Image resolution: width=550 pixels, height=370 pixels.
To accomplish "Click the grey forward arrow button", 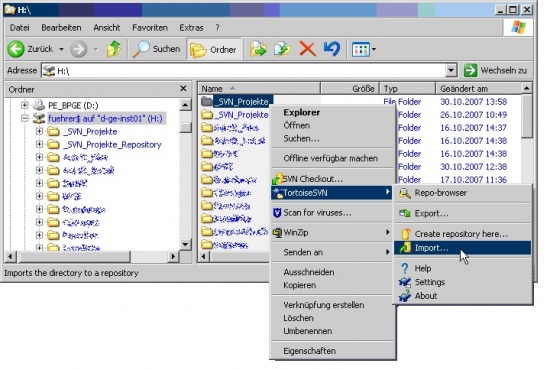I will click(79, 49).
